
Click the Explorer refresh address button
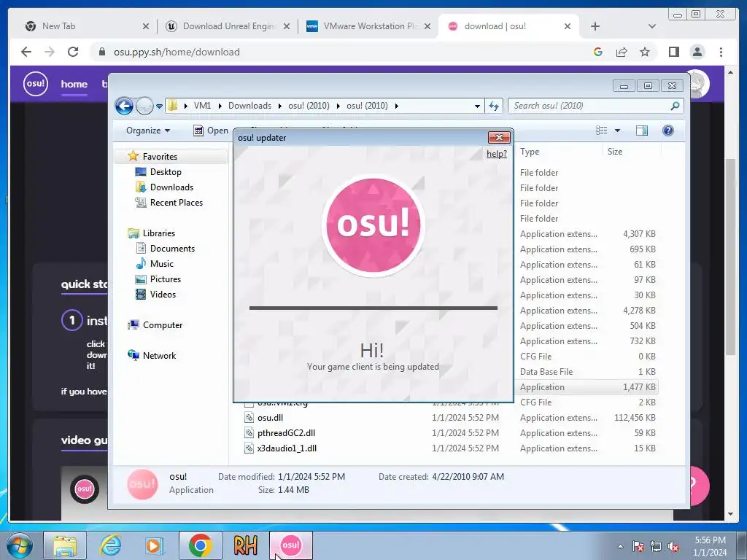(494, 106)
